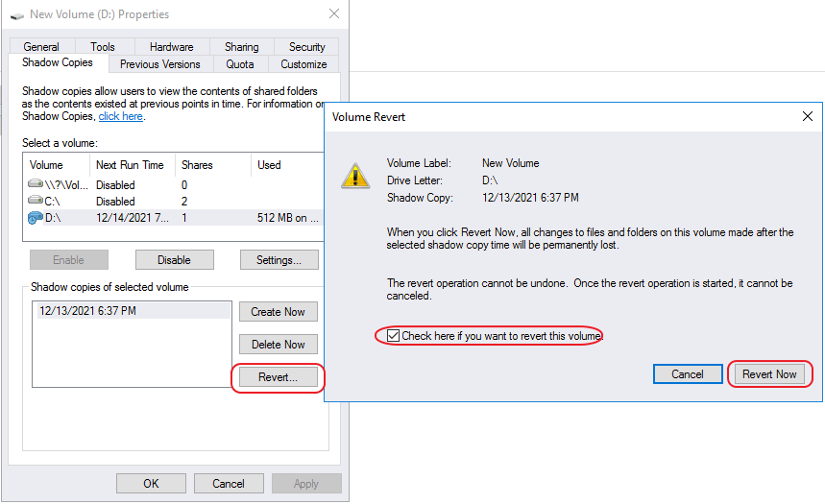Image resolution: width=825 pixels, height=504 pixels.
Task: Close the Volume Revert dialog
Action: tap(808, 116)
